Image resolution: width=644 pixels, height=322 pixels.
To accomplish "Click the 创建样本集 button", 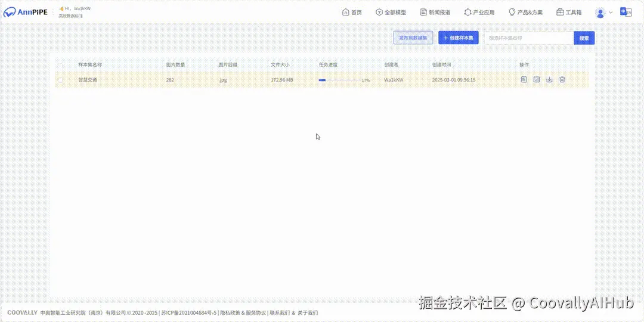I will [x=459, y=38].
